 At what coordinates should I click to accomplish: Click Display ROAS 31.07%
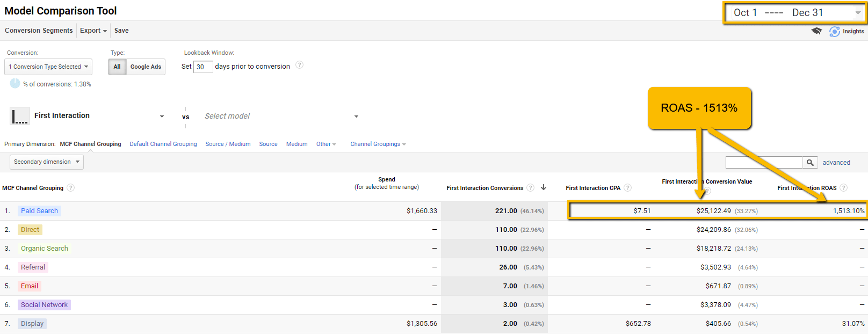tap(853, 324)
